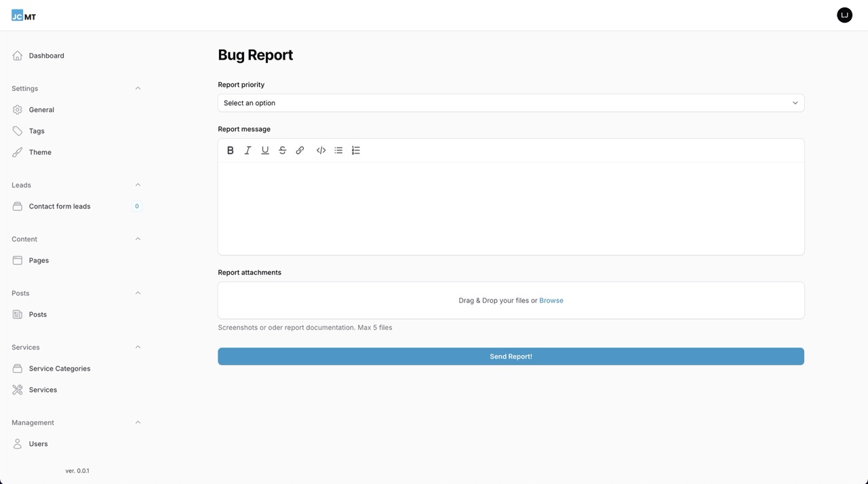Open Service Categories
Viewport: 868px width, 484px height.
tap(60, 368)
